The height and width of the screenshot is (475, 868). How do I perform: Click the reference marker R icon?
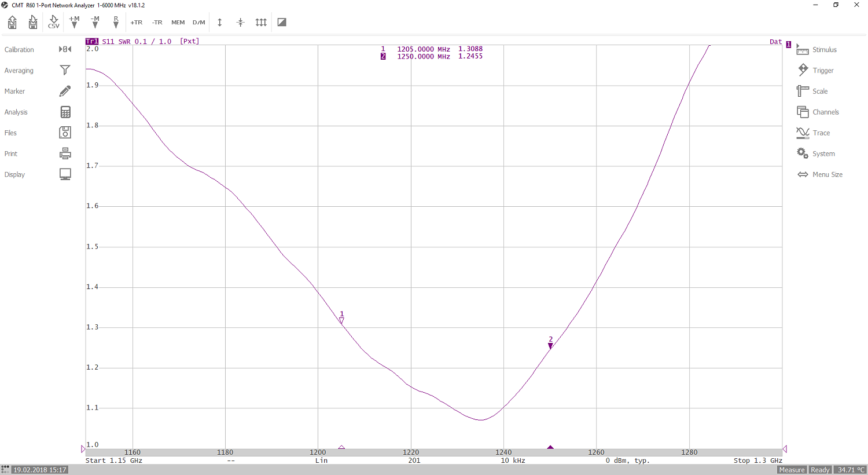point(116,23)
